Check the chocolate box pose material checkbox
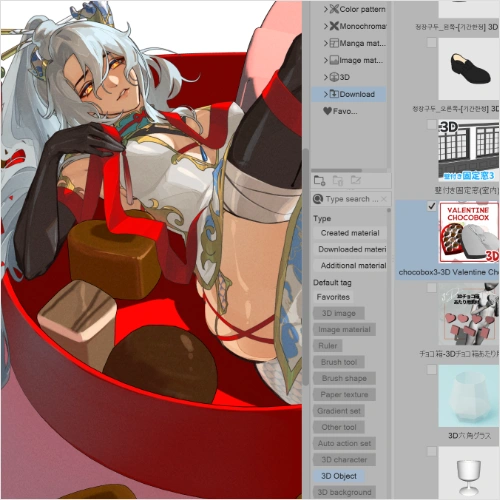Image resolution: width=500 pixels, height=500 pixels. 432,288
